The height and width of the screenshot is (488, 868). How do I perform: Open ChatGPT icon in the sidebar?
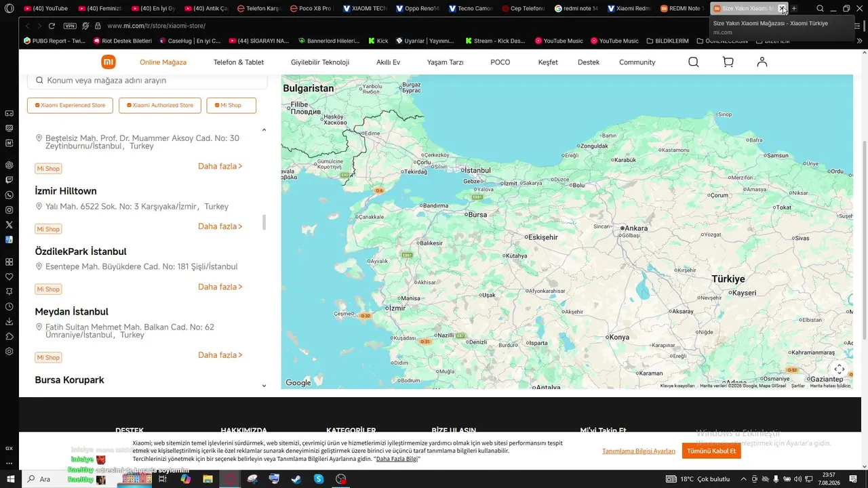tap(9, 165)
